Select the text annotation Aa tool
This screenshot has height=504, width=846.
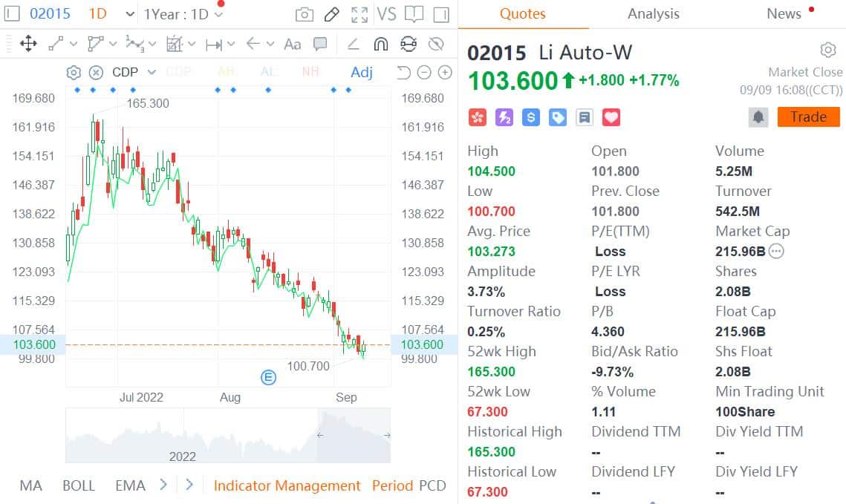(291, 45)
